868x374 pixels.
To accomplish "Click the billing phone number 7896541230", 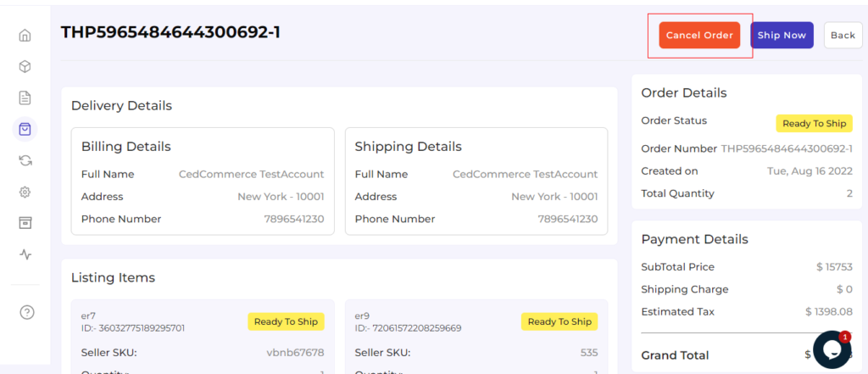I will pos(294,219).
